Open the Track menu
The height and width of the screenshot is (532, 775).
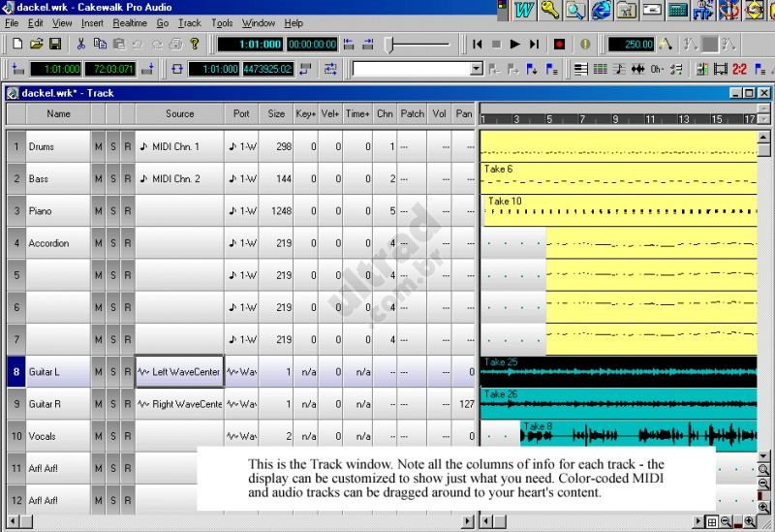[189, 23]
